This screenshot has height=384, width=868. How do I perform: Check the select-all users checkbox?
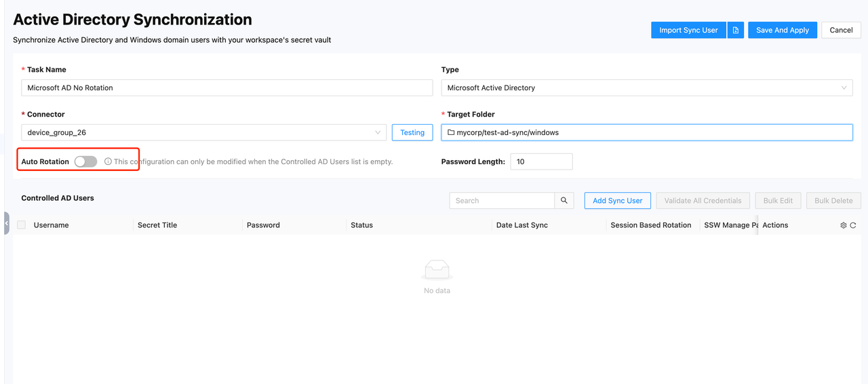pyautogui.click(x=22, y=225)
